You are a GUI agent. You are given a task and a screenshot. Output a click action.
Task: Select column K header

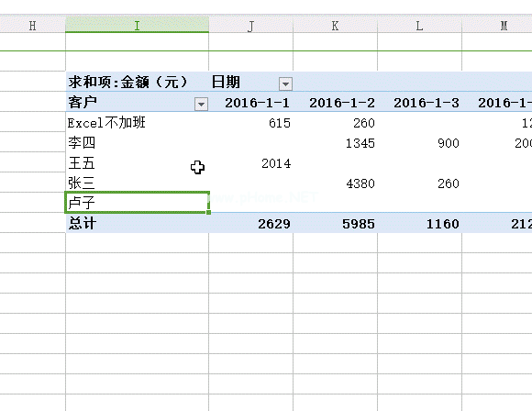click(335, 26)
